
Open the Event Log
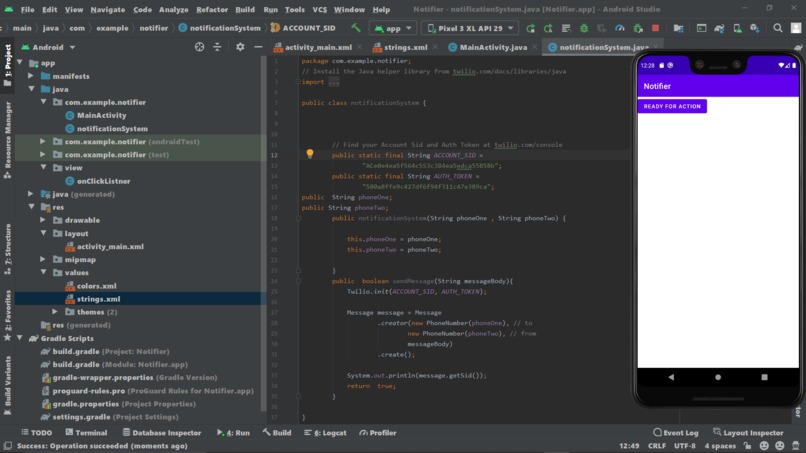click(675, 432)
